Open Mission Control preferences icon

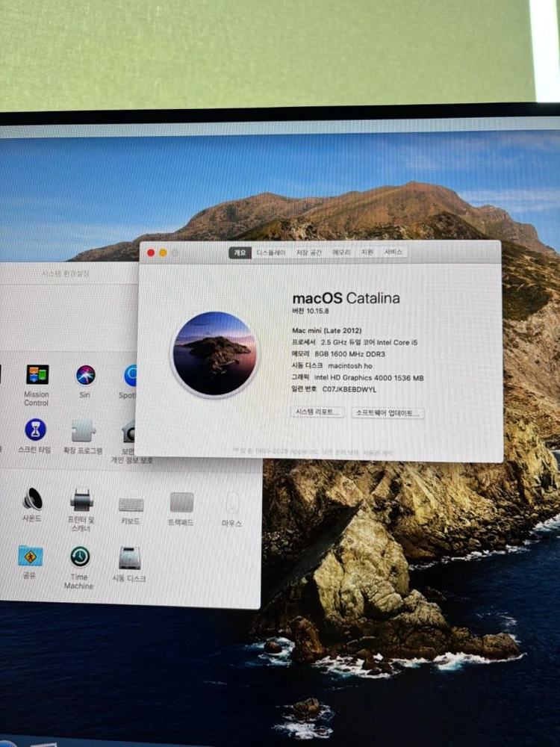pyautogui.click(x=37, y=375)
